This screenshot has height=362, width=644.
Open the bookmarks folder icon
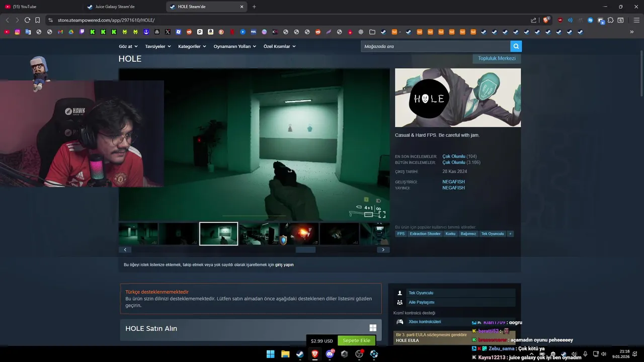372,32
